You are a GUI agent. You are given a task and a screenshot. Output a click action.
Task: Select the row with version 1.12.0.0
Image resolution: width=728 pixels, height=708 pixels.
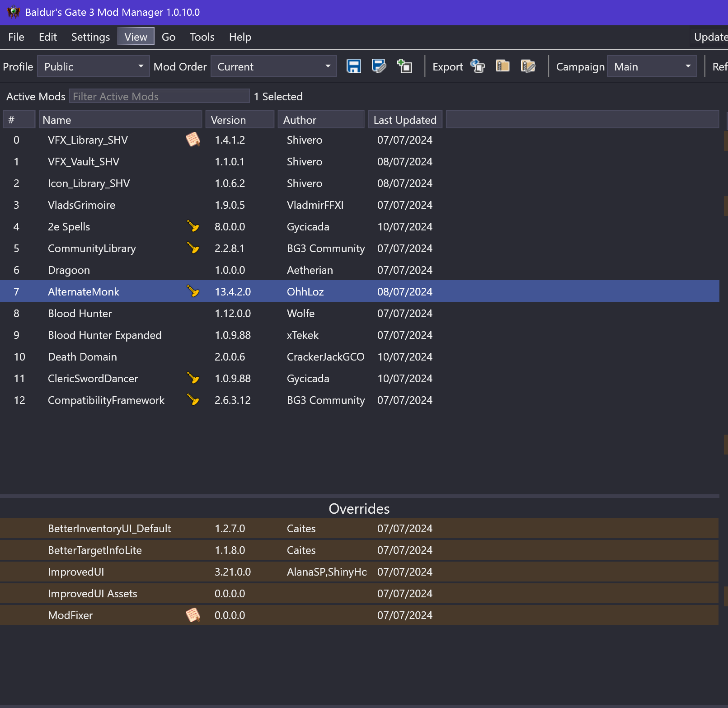pyautogui.click(x=360, y=313)
